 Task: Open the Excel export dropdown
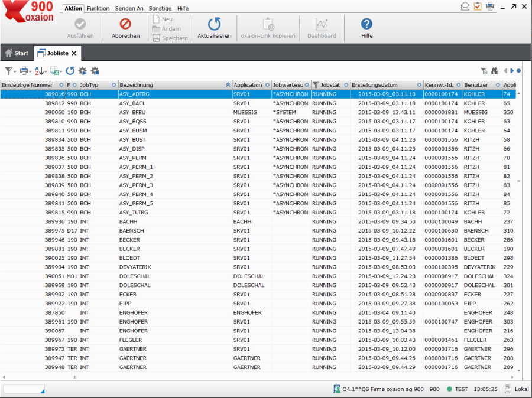[x=56, y=71]
